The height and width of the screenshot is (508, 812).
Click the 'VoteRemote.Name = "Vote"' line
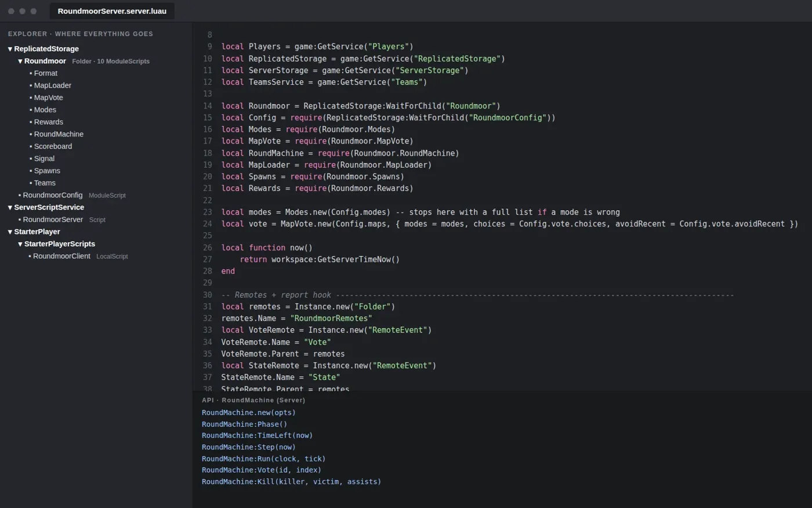coord(275,343)
